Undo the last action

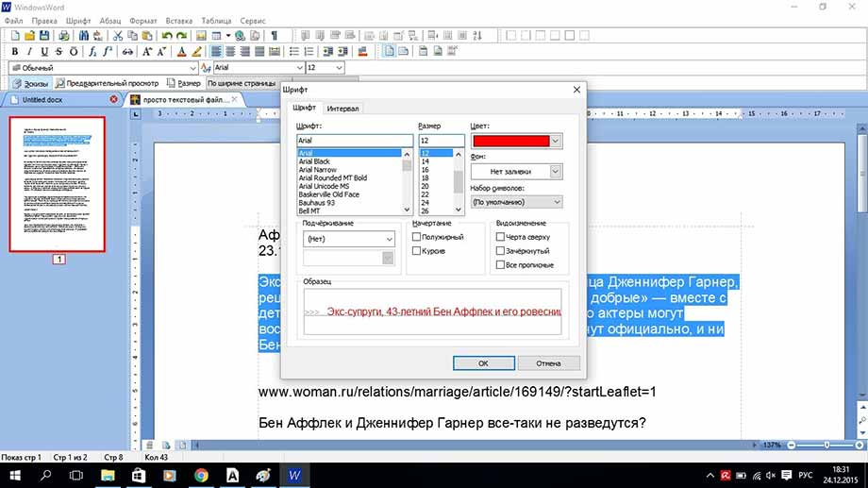(167, 36)
